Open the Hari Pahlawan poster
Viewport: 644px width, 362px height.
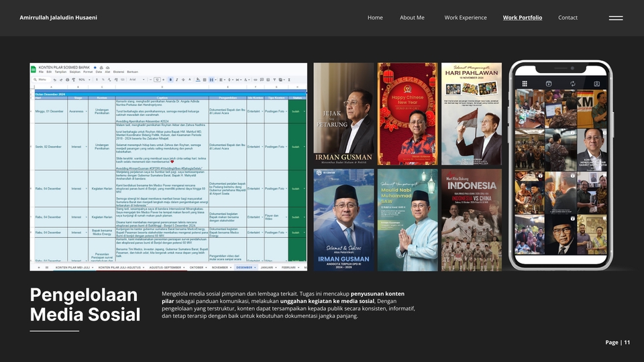click(x=472, y=114)
